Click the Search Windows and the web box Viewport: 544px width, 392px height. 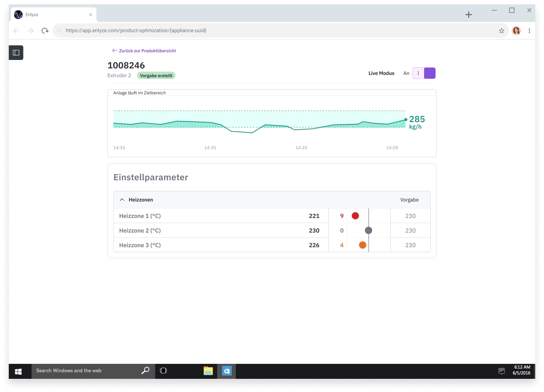(x=88, y=371)
